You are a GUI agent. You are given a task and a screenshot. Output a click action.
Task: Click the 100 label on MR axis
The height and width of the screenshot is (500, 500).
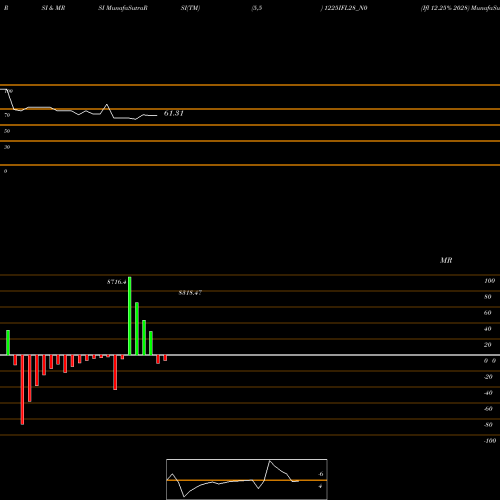pyautogui.click(x=489, y=281)
